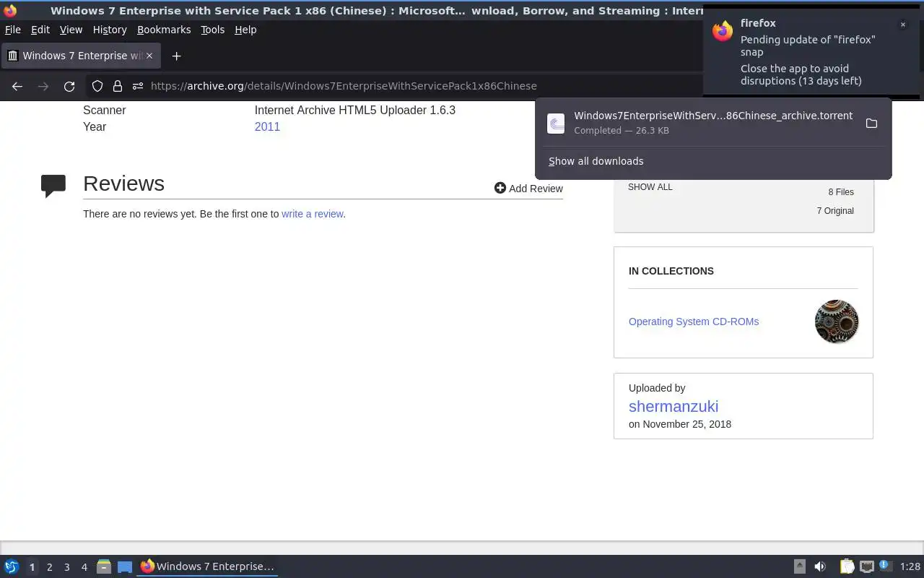The height and width of the screenshot is (578, 924).
Task: Open the tracking protection shield icon
Action: pos(97,86)
